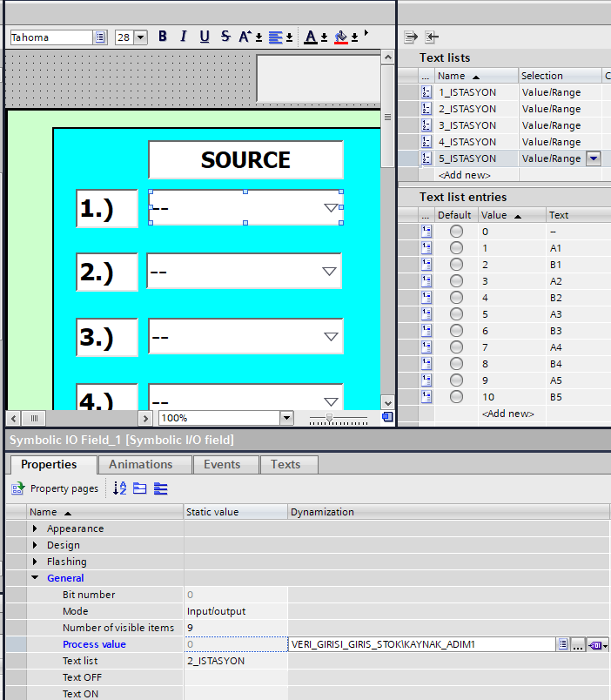
Task: Set default radio for entry A2
Action: [x=456, y=281]
